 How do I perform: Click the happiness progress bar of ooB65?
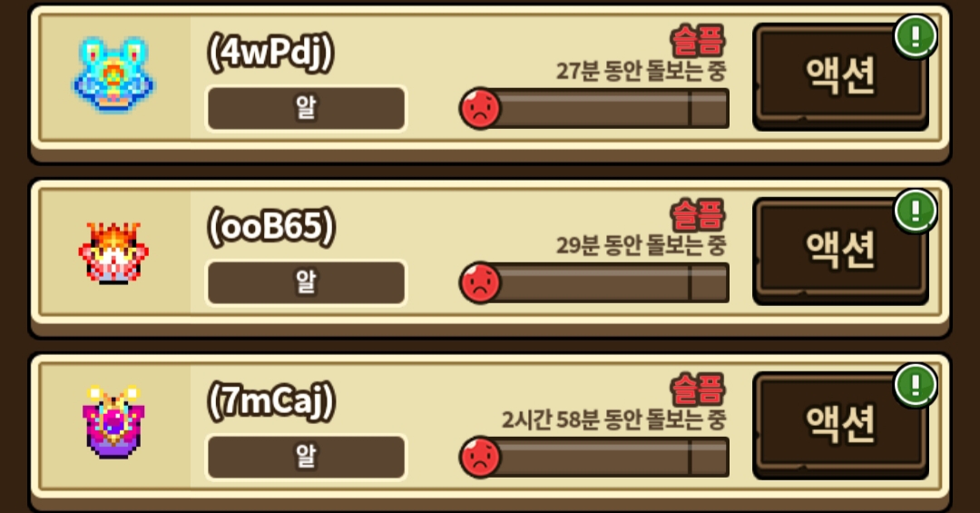595,282
